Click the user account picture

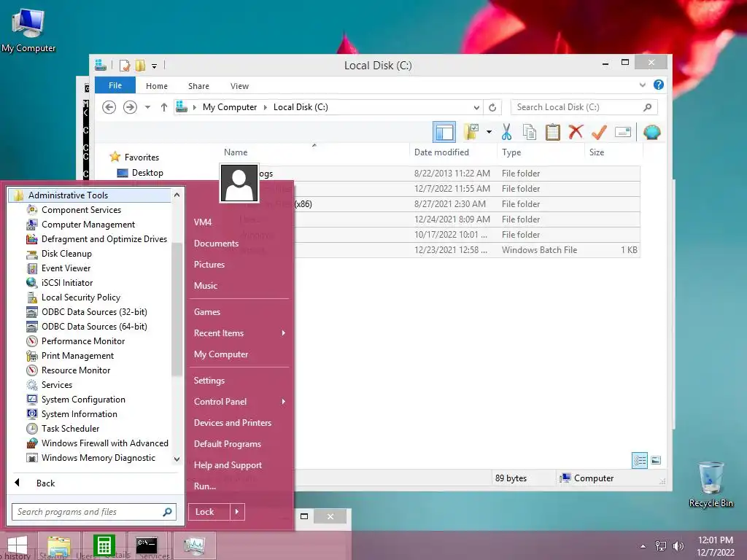coord(239,183)
